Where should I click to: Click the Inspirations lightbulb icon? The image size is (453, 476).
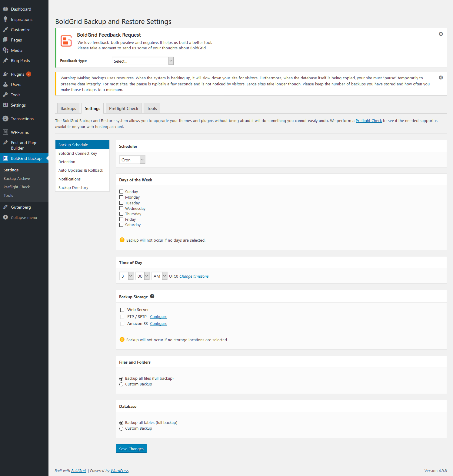click(5, 19)
